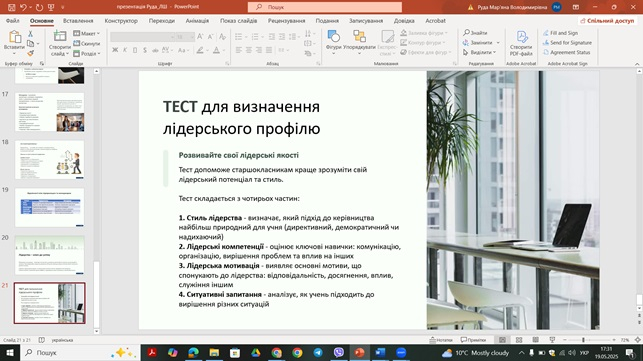Open Файл menu
The height and width of the screenshot is (361, 643).
click(13, 21)
